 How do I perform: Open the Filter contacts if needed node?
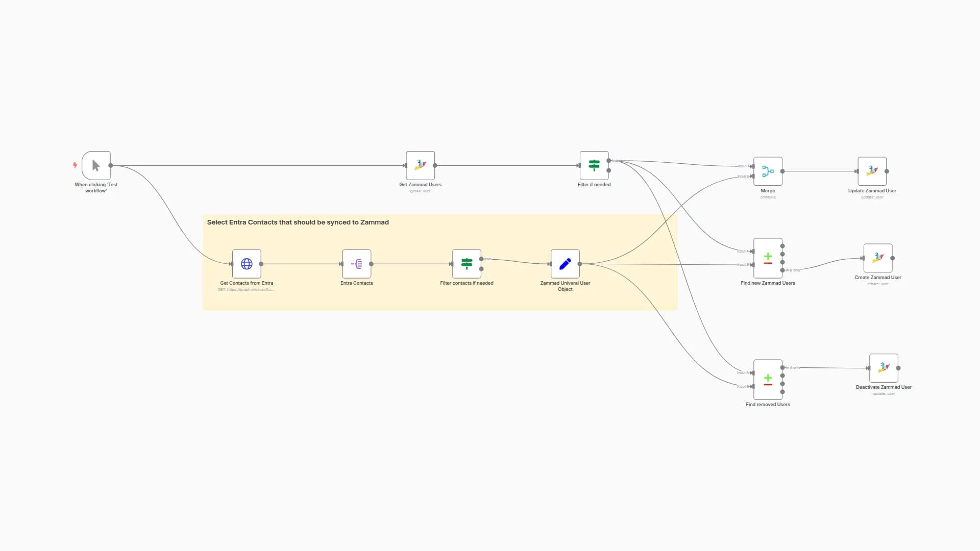[x=467, y=264]
